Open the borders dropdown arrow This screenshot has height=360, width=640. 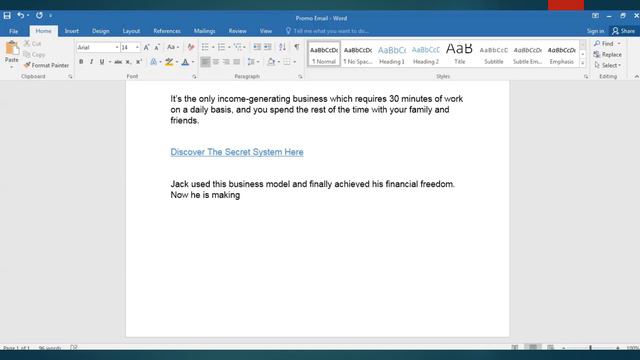[295, 62]
